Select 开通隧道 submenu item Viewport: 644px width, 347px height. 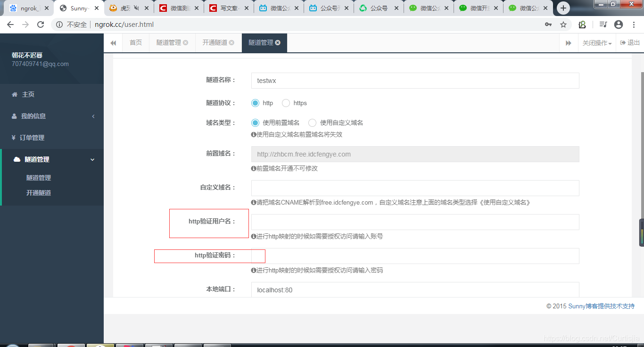39,193
